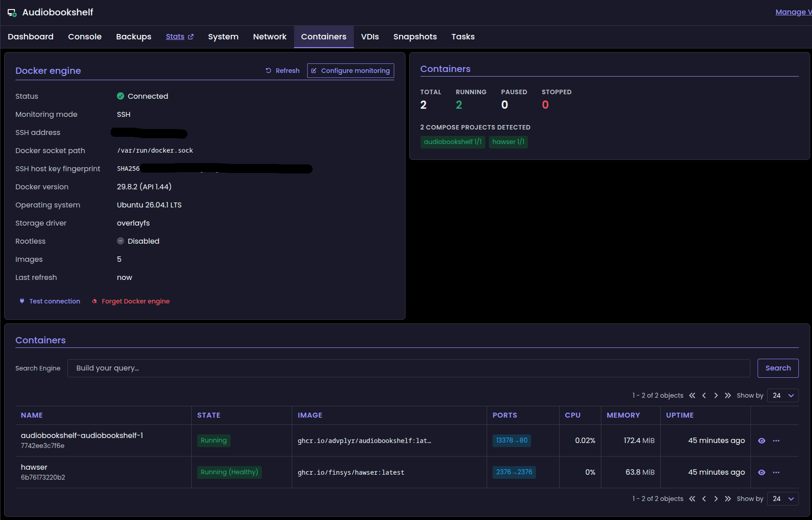
Task: Go to first page in top pagination
Action: click(692, 395)
